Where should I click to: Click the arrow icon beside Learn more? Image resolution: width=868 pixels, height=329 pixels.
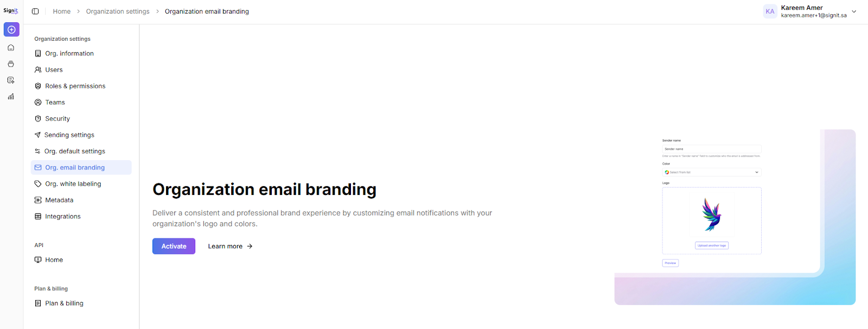[x=250, y=246]
